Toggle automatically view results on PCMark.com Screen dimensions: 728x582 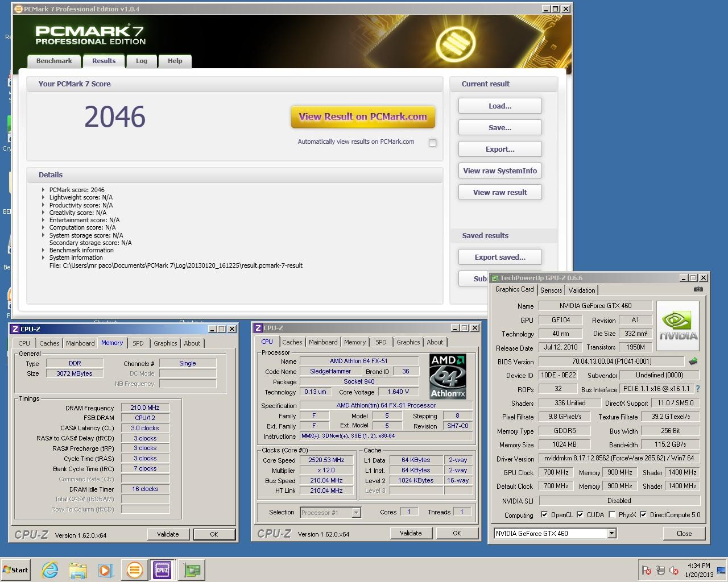pos(433,143)
